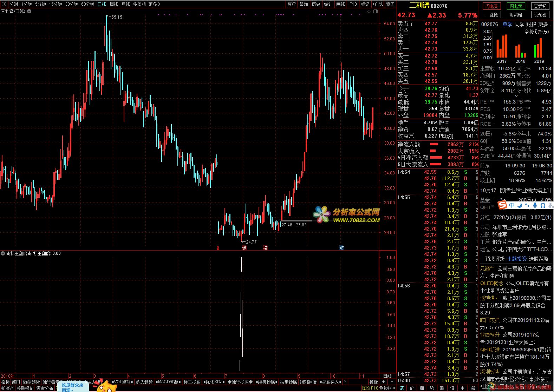Open the 叠加 overlay menu
554x392 pixels.
pos(304,4)
